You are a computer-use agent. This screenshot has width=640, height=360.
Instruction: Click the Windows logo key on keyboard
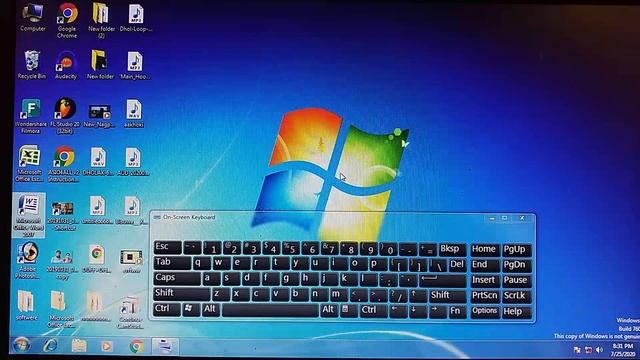click(191, 309)
